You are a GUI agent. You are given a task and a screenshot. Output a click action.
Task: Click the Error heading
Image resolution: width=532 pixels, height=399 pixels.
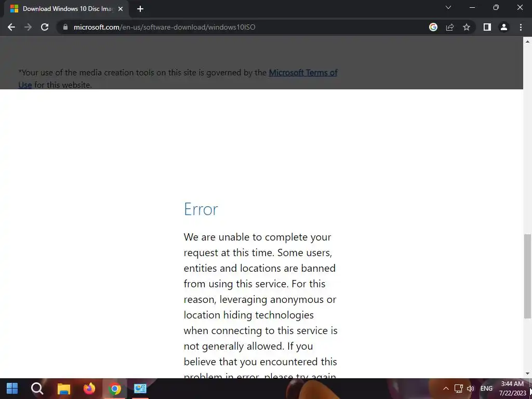pyautogui.click(x=201, y=209)
